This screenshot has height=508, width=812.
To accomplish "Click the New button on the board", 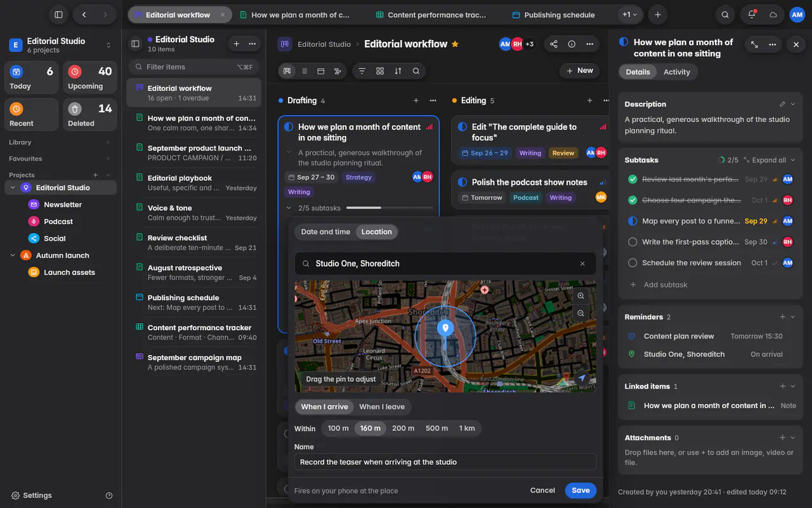I will [x=579, y=70].
